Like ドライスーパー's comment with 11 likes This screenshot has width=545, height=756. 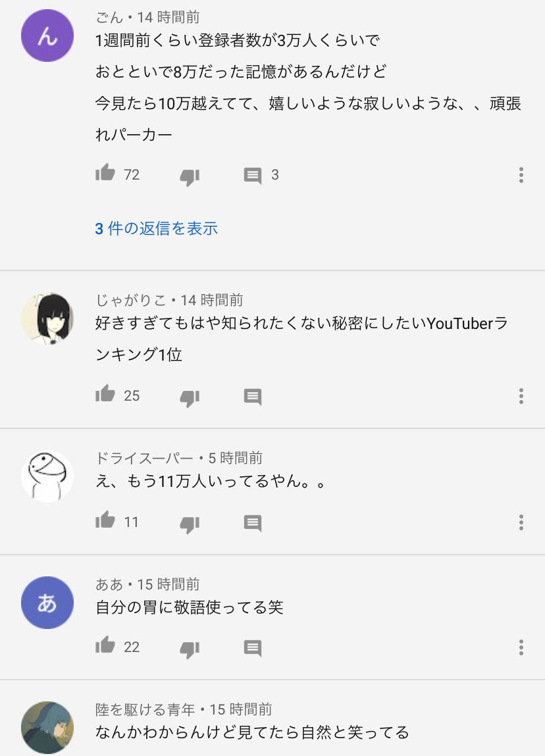(105, 520)
